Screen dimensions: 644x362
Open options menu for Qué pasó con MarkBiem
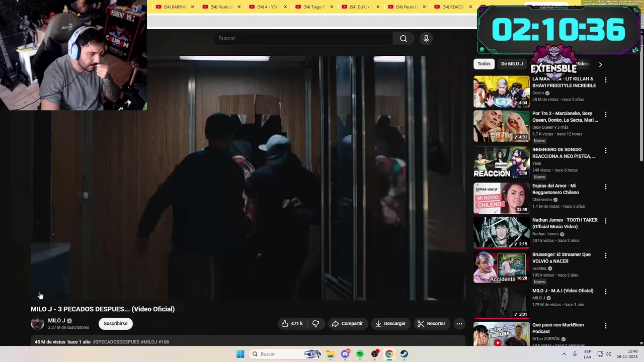coord(606,326)
